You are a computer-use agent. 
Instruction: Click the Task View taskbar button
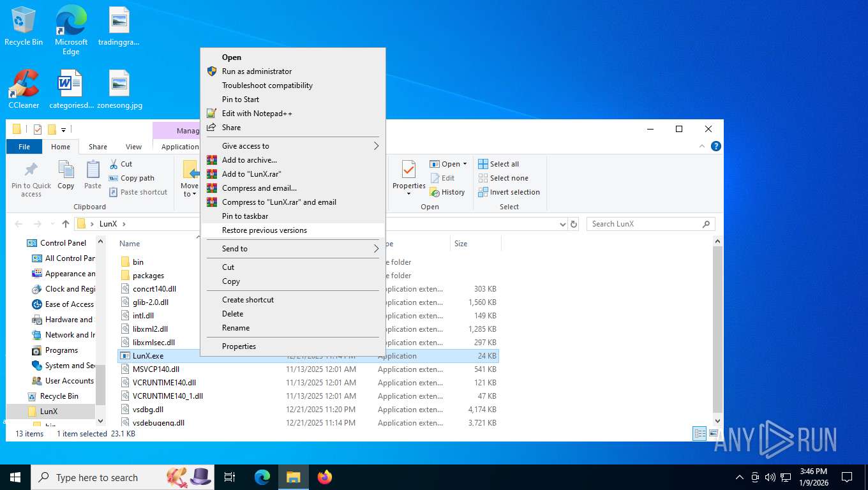tap(230, 477)
